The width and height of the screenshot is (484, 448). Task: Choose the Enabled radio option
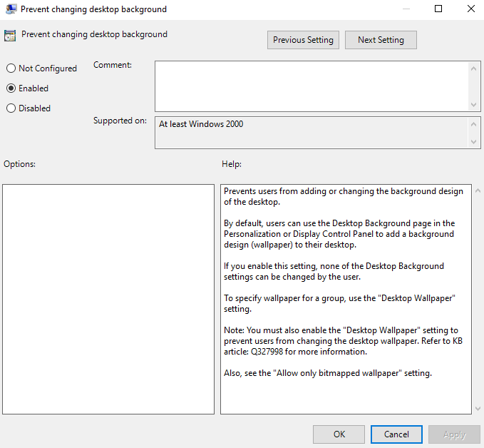11,88
